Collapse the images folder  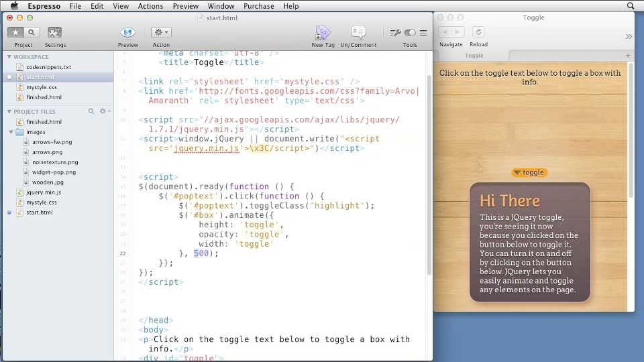pyautogui.click(x=11, y=132)
